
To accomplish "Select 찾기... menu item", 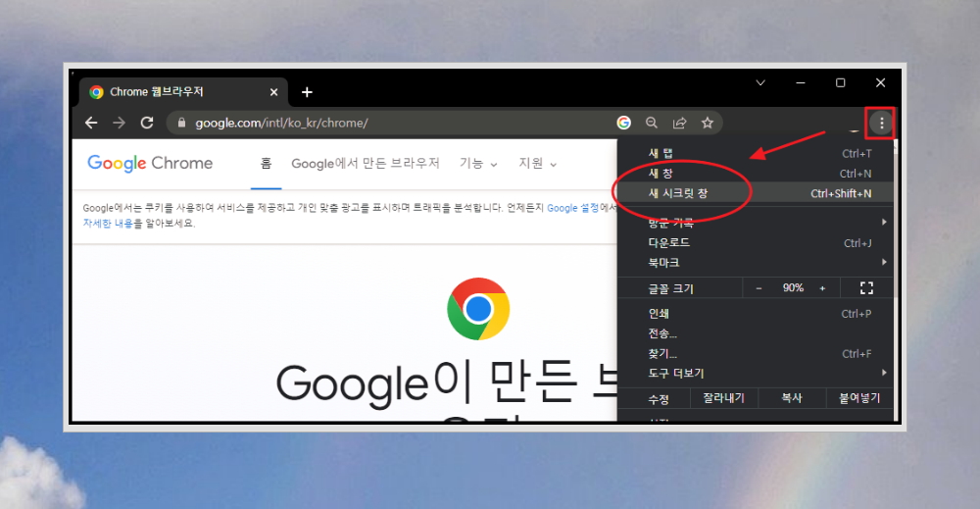I will coord(757,354).
